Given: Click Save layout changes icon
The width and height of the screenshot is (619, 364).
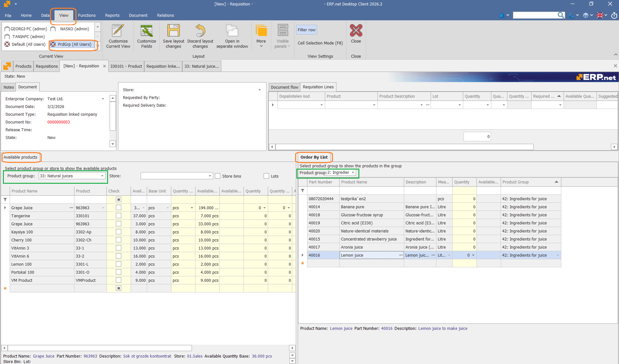Looking at the screenshot, I should click(173, 31).
